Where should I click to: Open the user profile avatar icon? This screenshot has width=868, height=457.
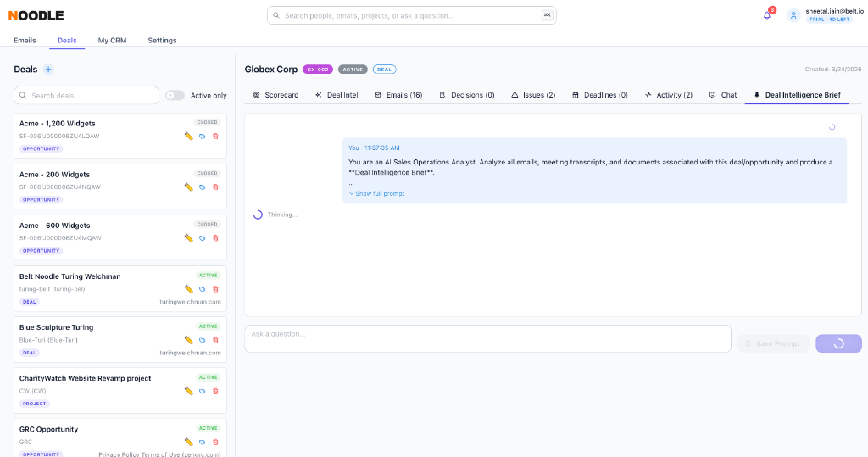pos(793,15)
